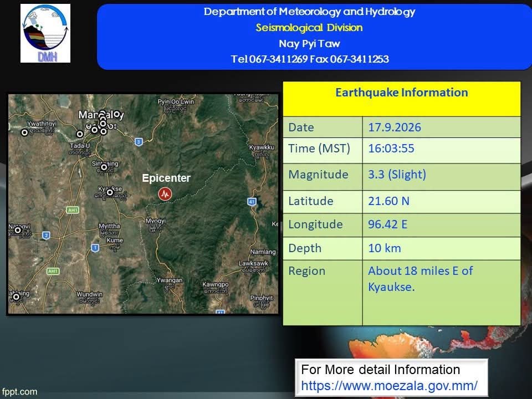The height and width of the screenshot is (399, 532).
Task: Click the Date value 17.9.2026
Action: point(395,127)
